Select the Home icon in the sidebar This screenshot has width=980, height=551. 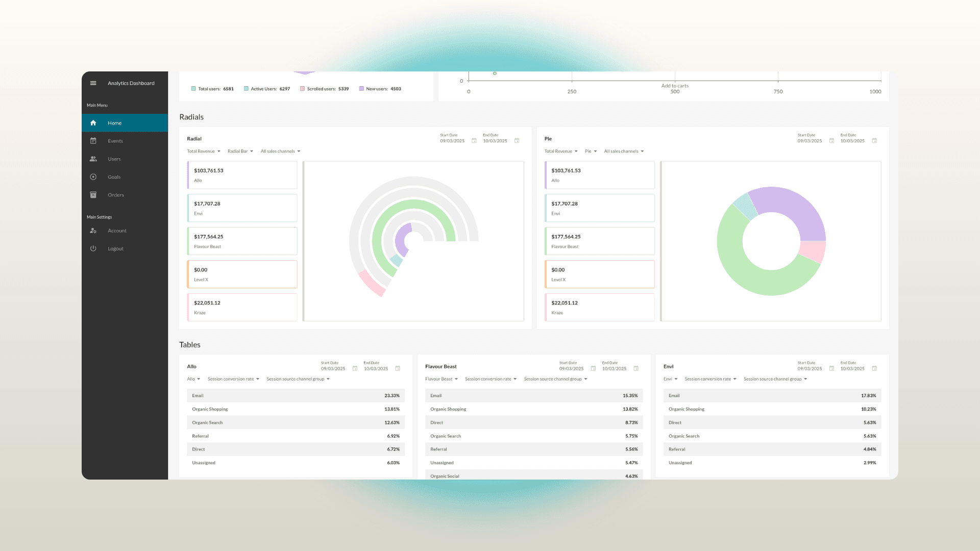pyautogui.click(x=93, y=122)
